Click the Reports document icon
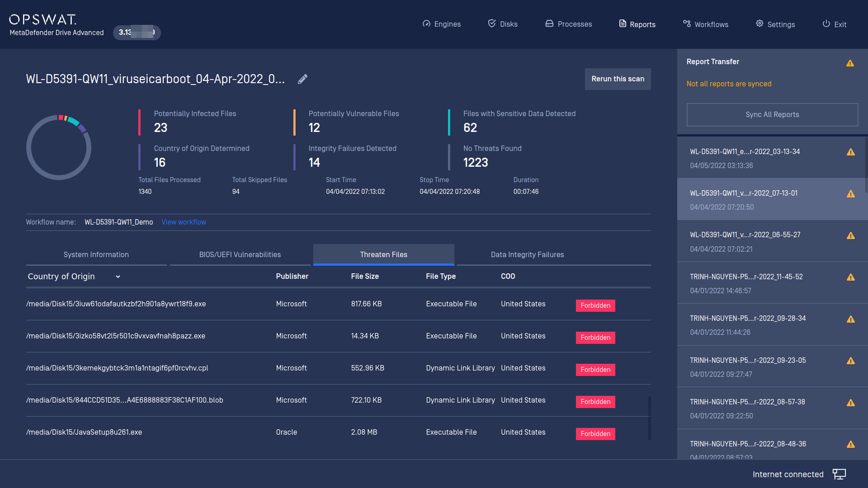The height and width of the screenshot is (488, 868). point(623,23)
